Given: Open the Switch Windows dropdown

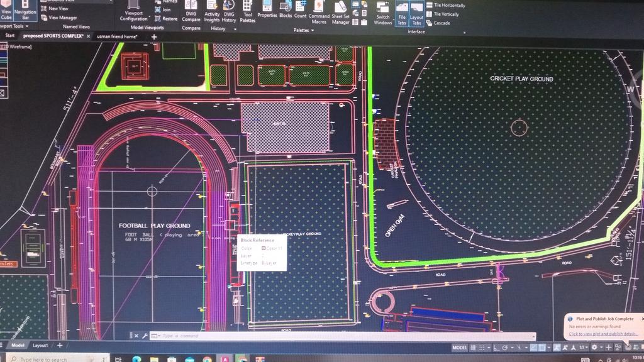Looking at the screenshot, I should point(383,13).
